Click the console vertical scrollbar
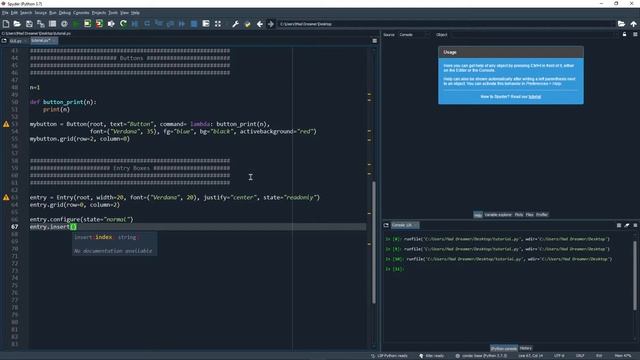The width and height of the screenshot is (640, 360). coord(635,275)
